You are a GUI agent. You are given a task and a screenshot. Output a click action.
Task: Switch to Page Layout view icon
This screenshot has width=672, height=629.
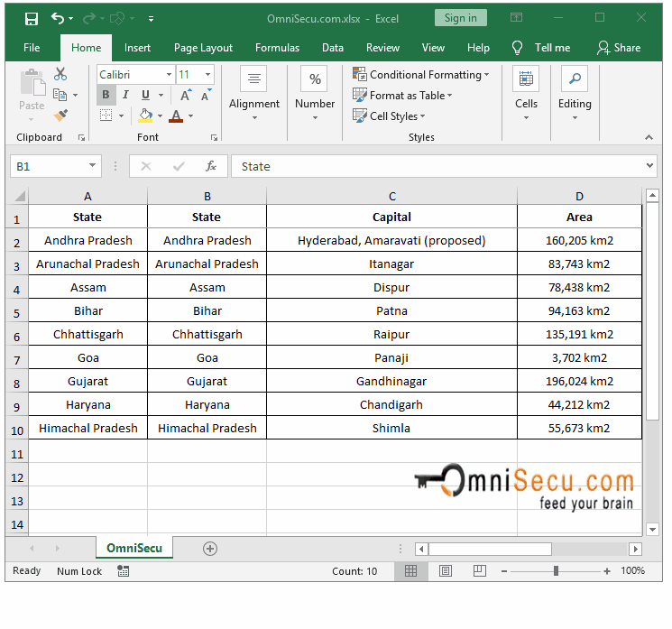pos(446,570)
